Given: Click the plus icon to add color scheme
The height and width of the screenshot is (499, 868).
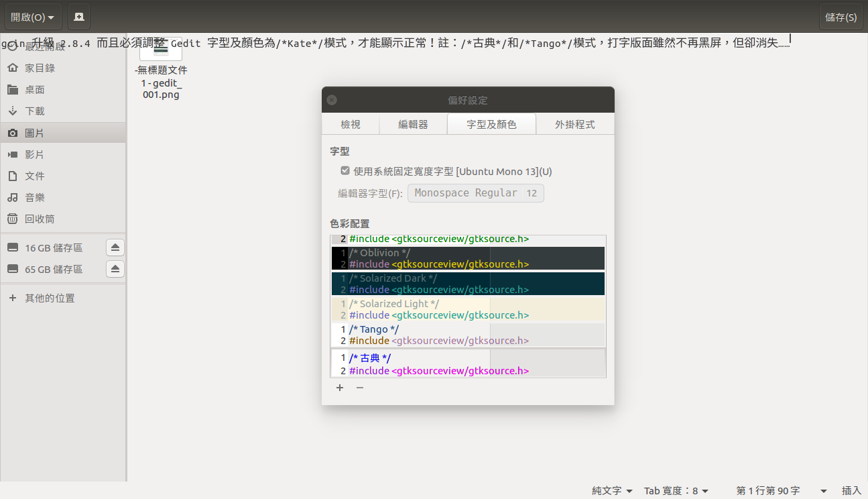Looking at the screenshot, I should tap(340, 388).
